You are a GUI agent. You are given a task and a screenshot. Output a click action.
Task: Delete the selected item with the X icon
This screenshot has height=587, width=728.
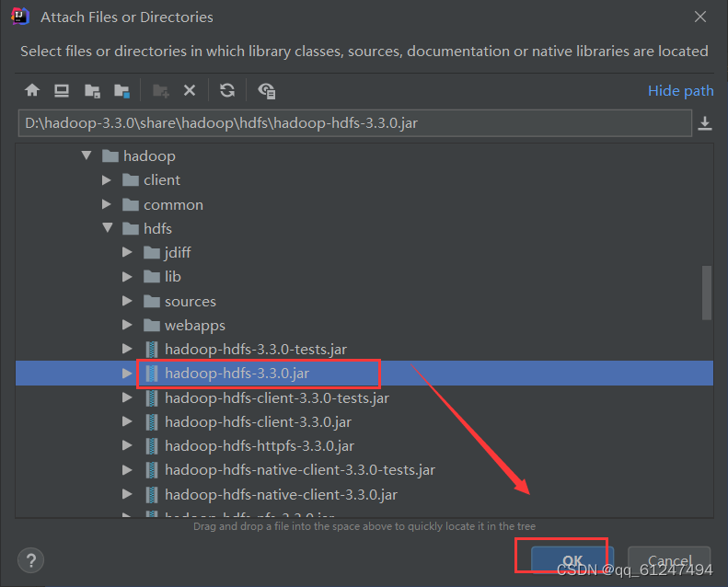(x=190, y=90)
